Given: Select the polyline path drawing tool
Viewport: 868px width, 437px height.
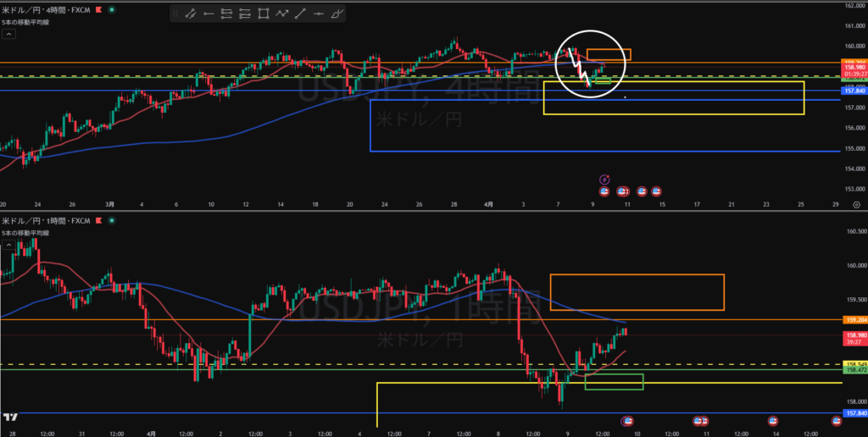Looking at the screenshot, I should tap(282, 14).
